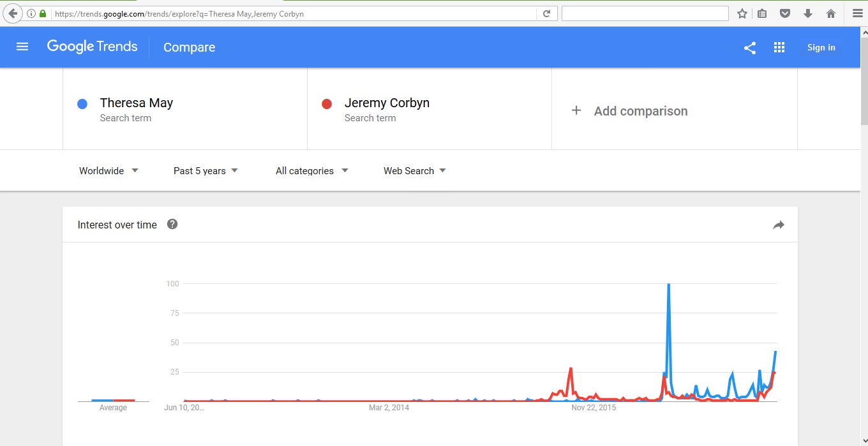Open the Google Trends hamburger menu
Image resolution: width=868 pixels, height=446 pixels.
point(22,47)
